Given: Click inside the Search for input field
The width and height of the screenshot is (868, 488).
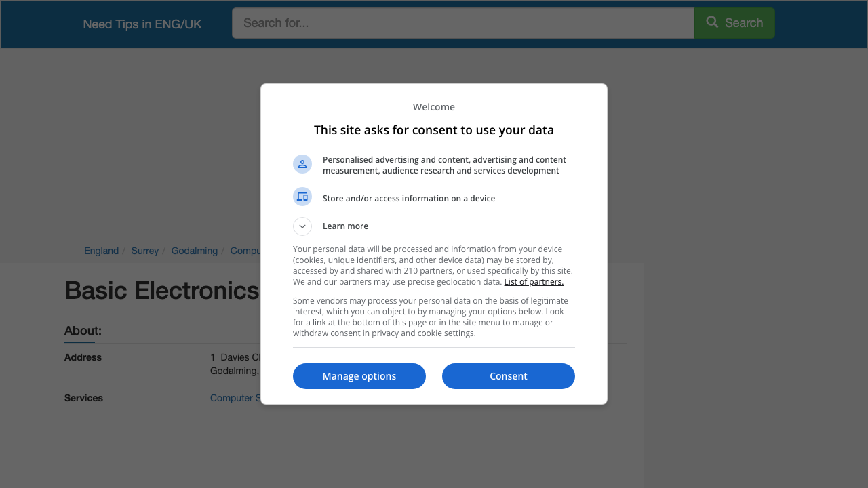Looking at the screenshot, I should [x=463, y=22].
